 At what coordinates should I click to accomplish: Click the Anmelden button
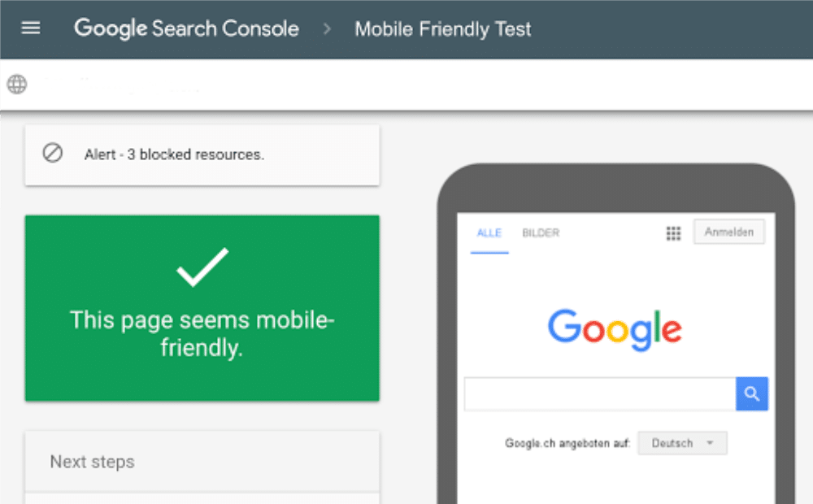[x=728, y=232]
